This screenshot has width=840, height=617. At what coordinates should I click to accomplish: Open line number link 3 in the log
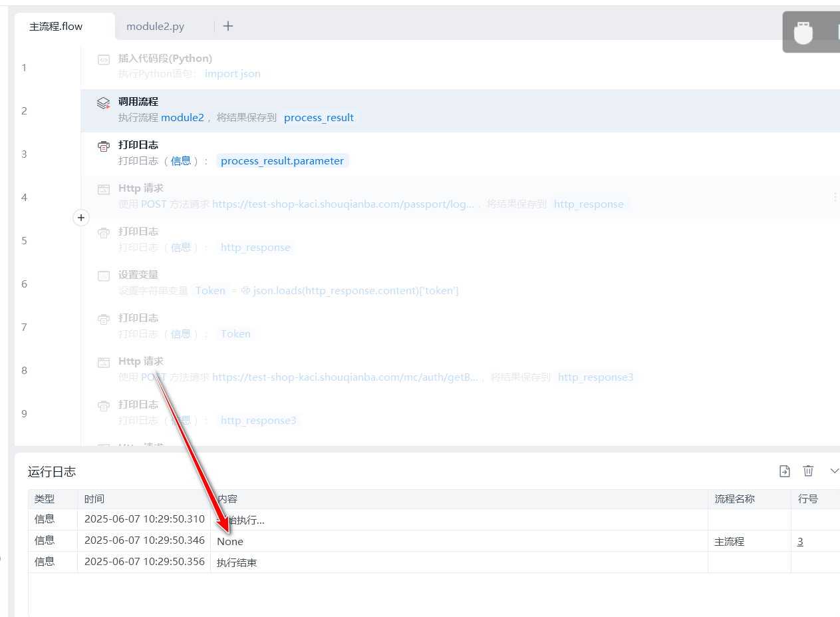pyautogui.click(x=800, y=542)
